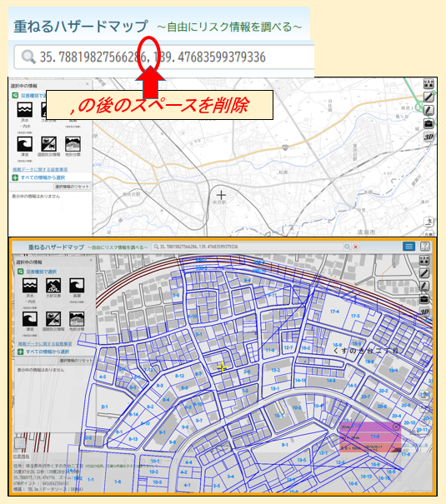Clear the search with the red X

(356, 247)
